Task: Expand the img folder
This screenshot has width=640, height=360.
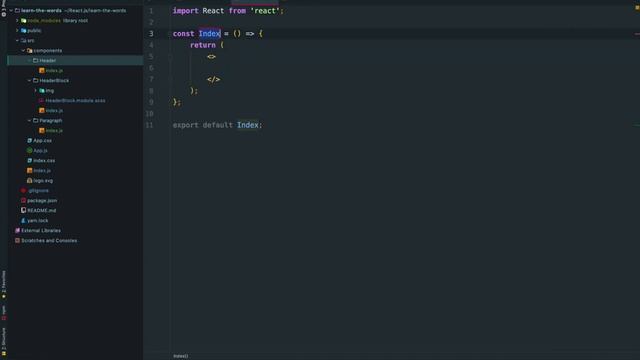Action: 36,91
